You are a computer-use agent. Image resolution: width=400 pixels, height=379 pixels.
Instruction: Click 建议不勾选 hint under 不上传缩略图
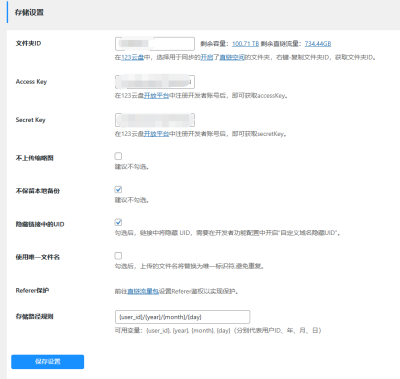(x=132, y=167)
